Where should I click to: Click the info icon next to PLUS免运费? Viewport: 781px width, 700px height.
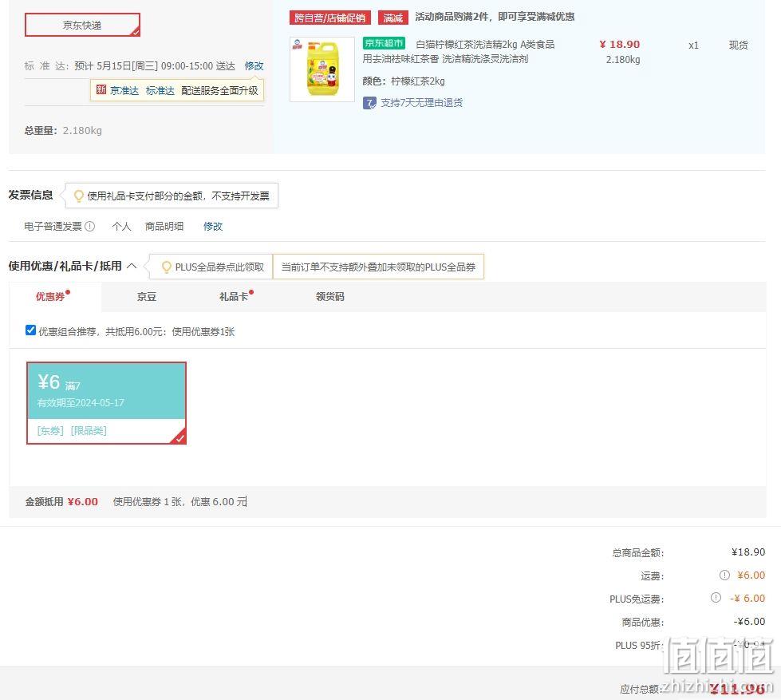coord(716,597)
